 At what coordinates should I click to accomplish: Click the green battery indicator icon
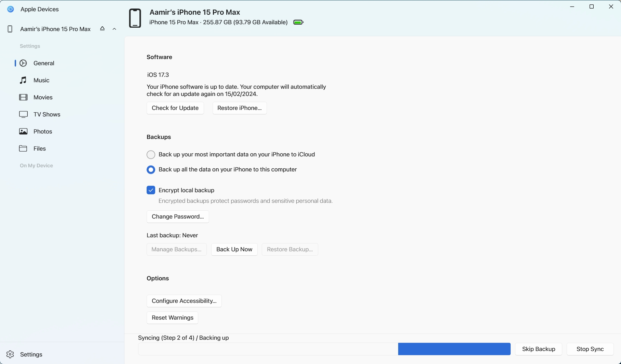298,22
